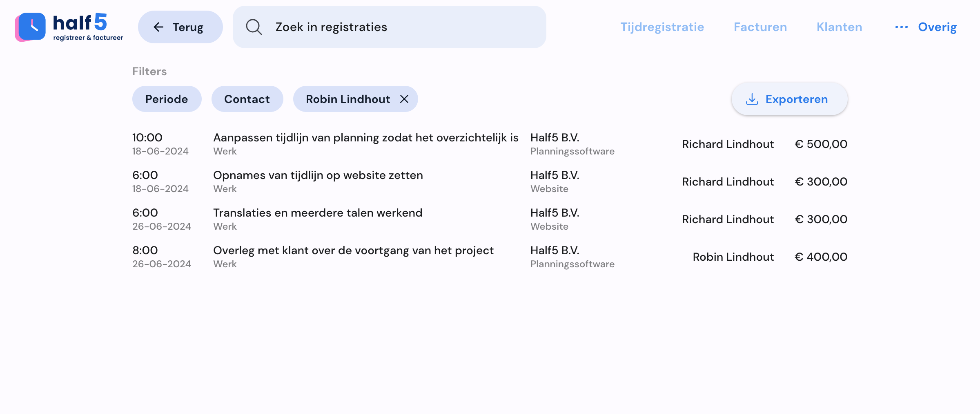Open the three-dots Overig menu icon

(x=901, y=27)
